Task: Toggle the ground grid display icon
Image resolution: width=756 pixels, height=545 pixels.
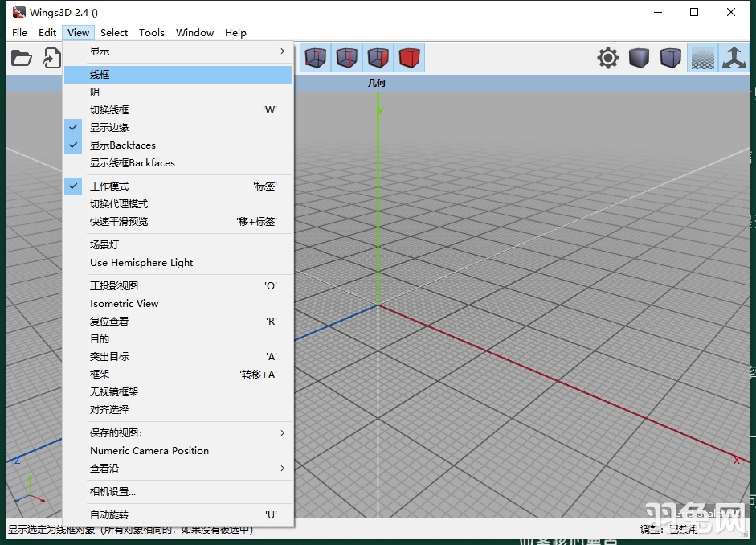Action: pos(702,58)
